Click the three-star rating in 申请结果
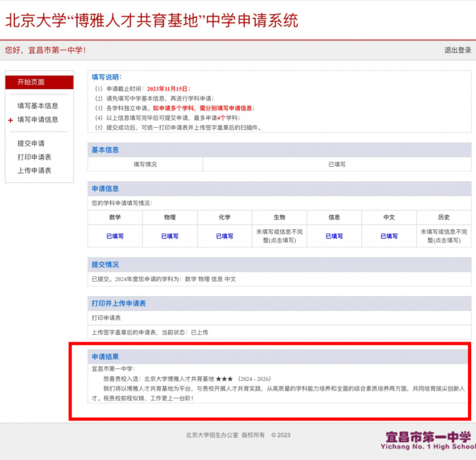The image size is (476, 460). pos(224,379)
